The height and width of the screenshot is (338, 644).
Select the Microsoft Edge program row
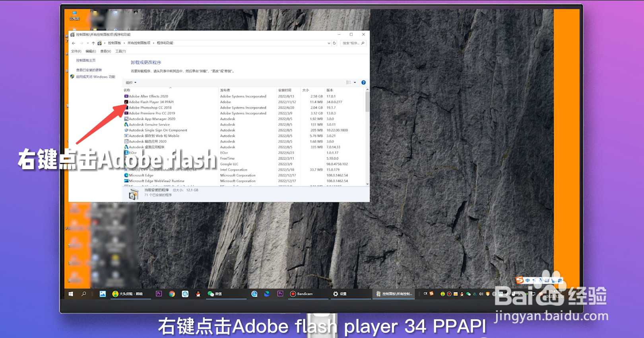point(244,175)
